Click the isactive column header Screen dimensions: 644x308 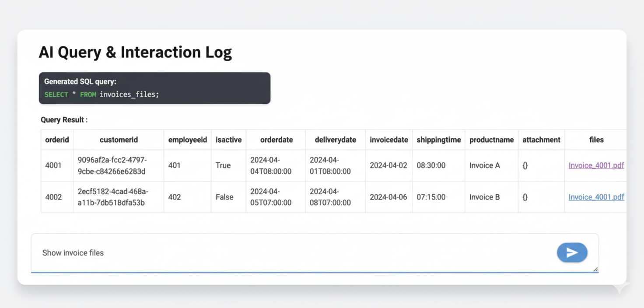228,140
